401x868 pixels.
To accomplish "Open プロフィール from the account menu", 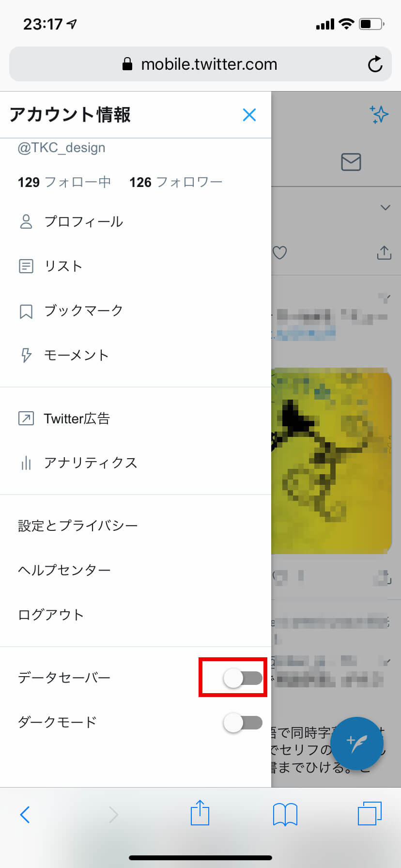I will click(x=136, y=221).
